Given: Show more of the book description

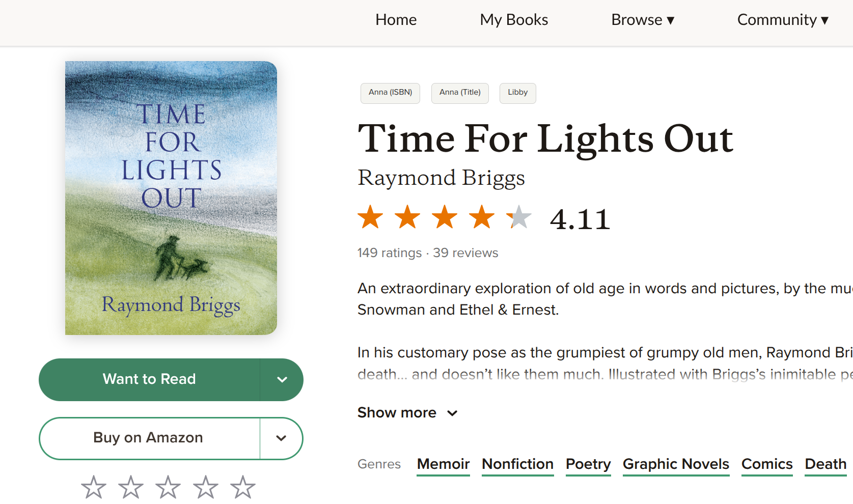Looking at the screenshot, I should 407,413.
